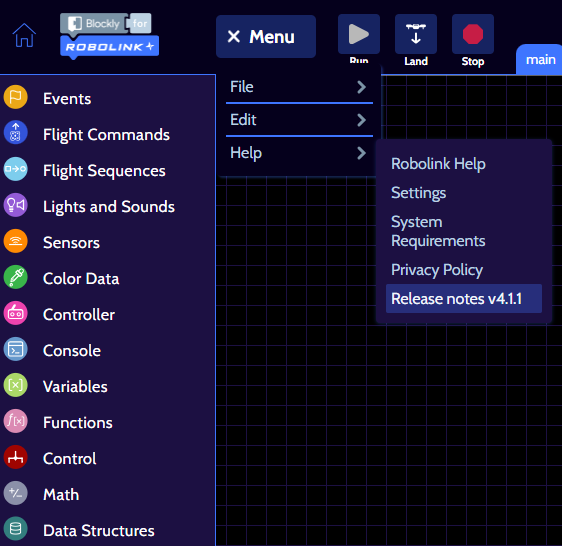Open Release notes v4.1.1
The width and height of the screenshot is (562, 546).
click(x=464, y=299)
